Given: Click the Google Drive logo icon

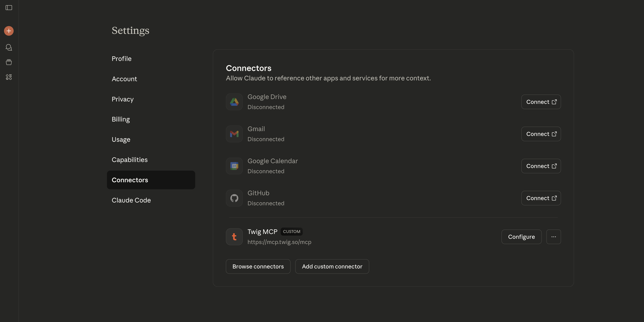Looking at the screenshot, I should pyautogui.click(x=234, y=102).
